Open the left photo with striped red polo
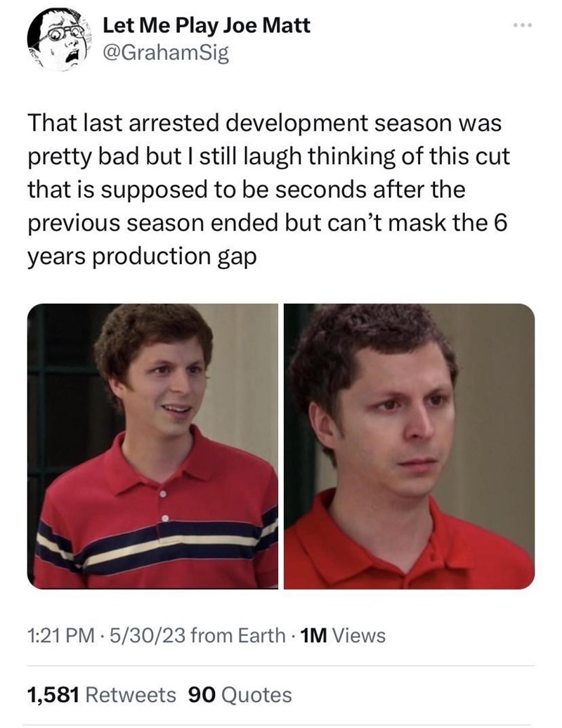The image size is (562, 728). click(x=152, y=446)
